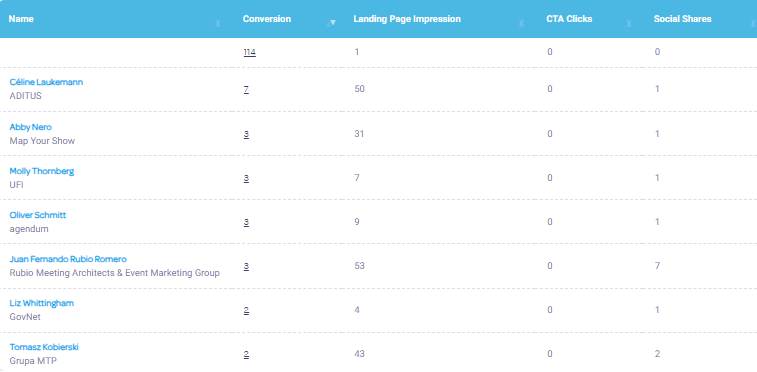
Task: Open the 114 conversions link
Action: tap(250, 52)
